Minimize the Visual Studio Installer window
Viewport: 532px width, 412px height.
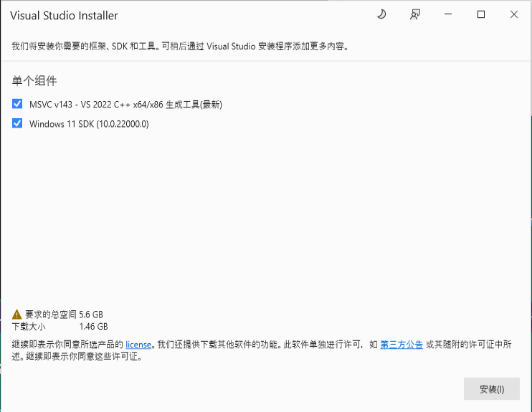tap(448, 14)
